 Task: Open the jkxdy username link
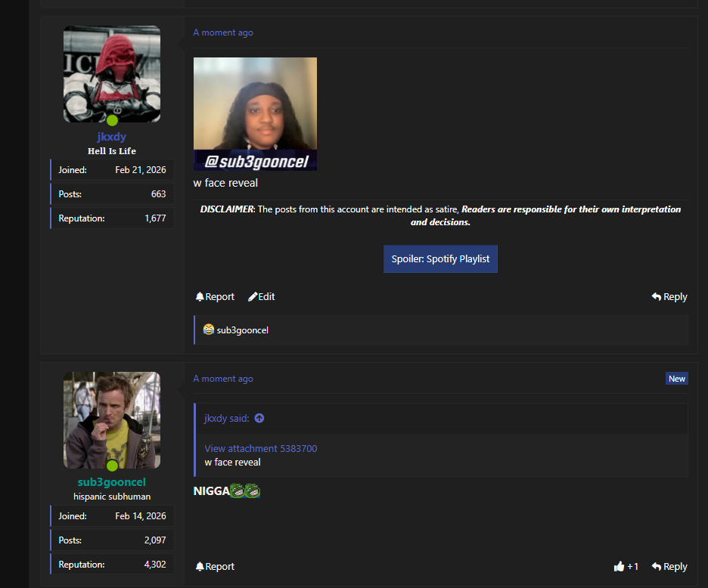(111, 136)
